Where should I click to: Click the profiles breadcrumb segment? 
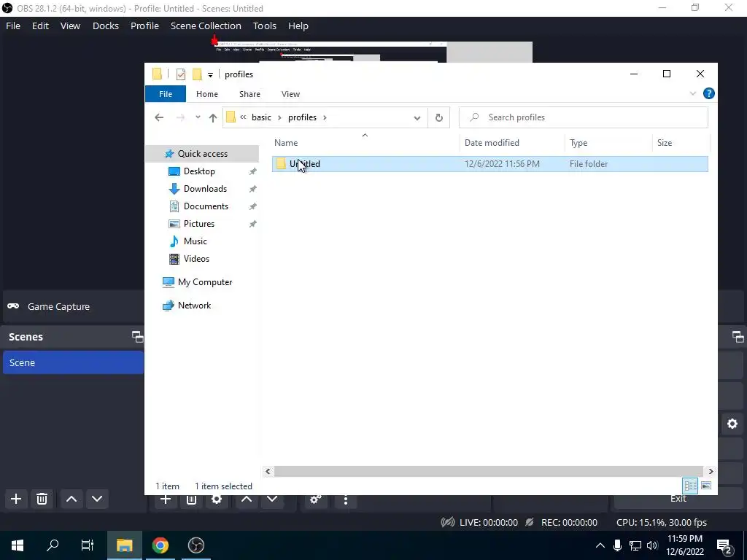click(x=302, y=117)
